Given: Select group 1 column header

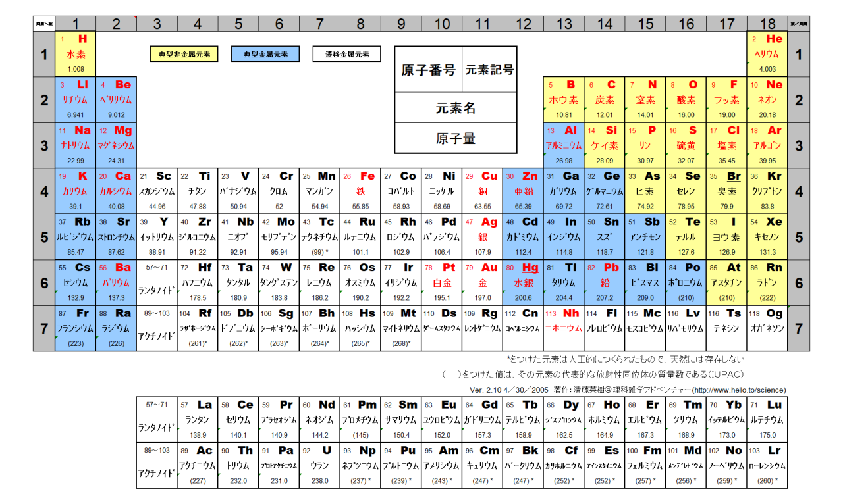Looking at the screenshot, I should tap(76, 24).
